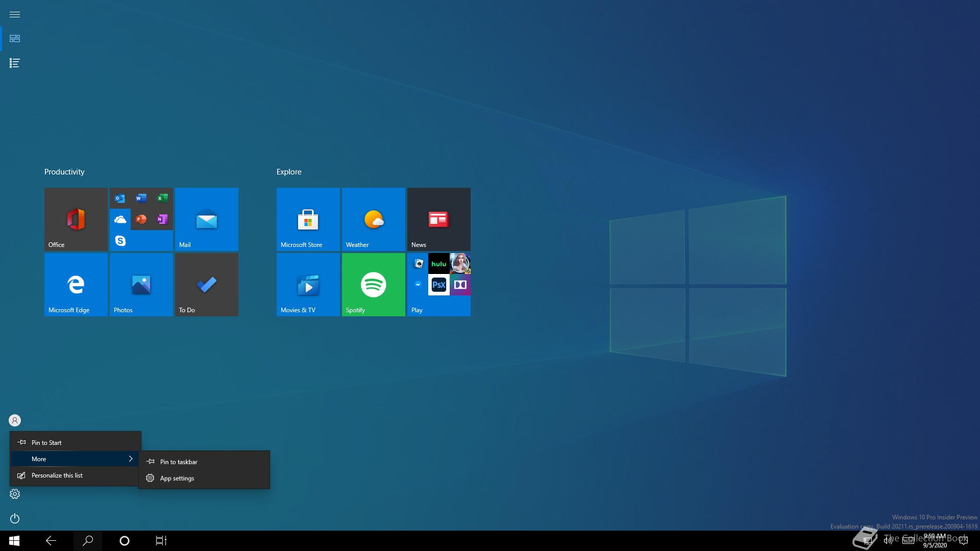
Task: Switch to All apps list view
Action: click(x=15, y=63)
